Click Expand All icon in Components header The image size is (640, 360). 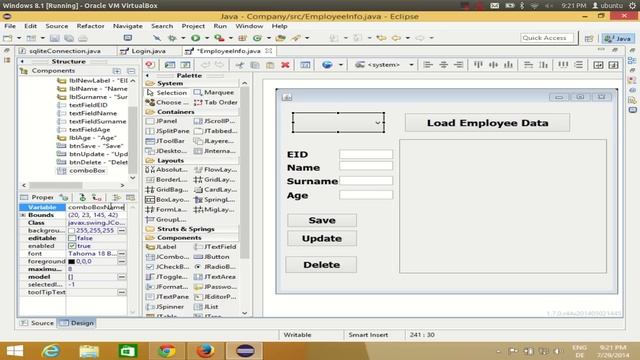coord(117,71)
